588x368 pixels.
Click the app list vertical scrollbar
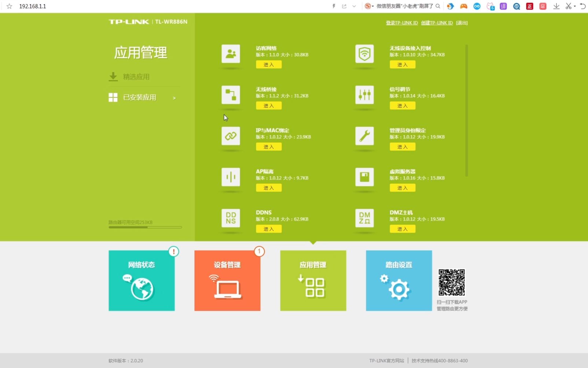pos(467,110)
